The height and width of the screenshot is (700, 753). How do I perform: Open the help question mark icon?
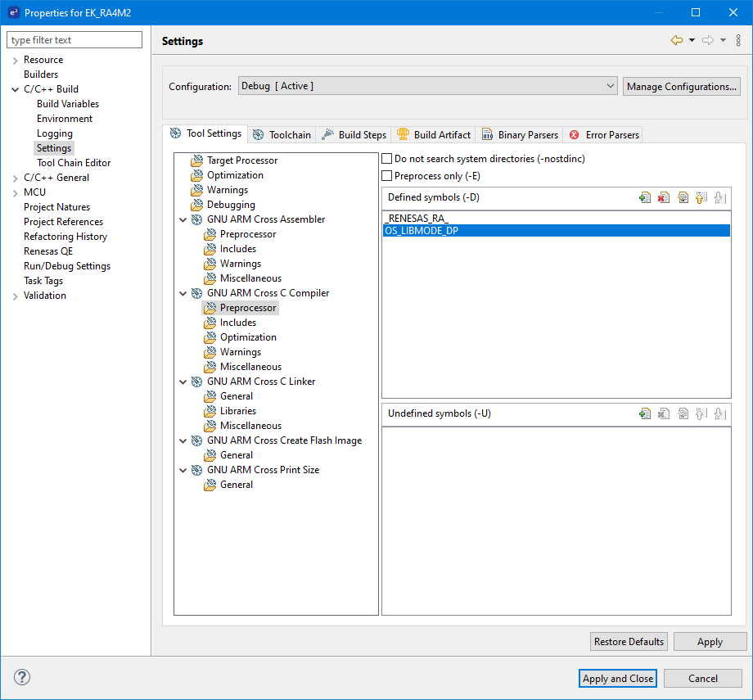click(x=22, y=678)
